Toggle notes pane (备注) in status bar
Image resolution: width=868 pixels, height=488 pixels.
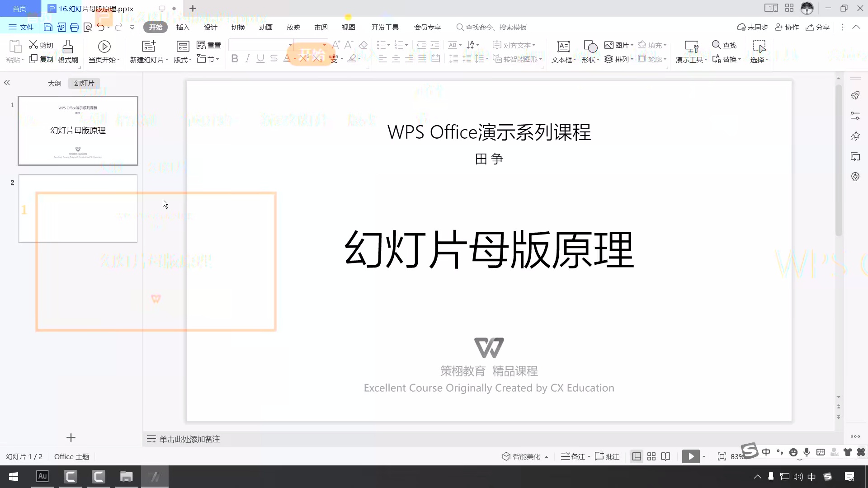(576, 456)
